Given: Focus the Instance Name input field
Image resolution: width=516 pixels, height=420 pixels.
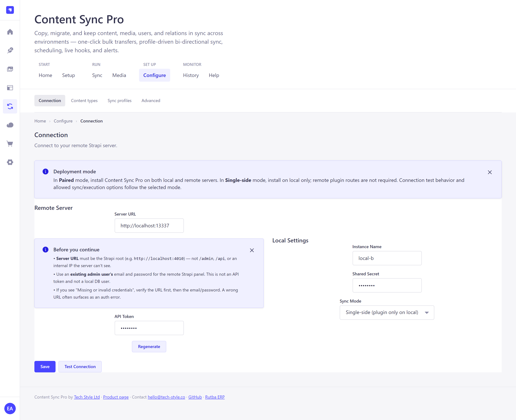Looking at the screenshot, I should click(387, 258).
